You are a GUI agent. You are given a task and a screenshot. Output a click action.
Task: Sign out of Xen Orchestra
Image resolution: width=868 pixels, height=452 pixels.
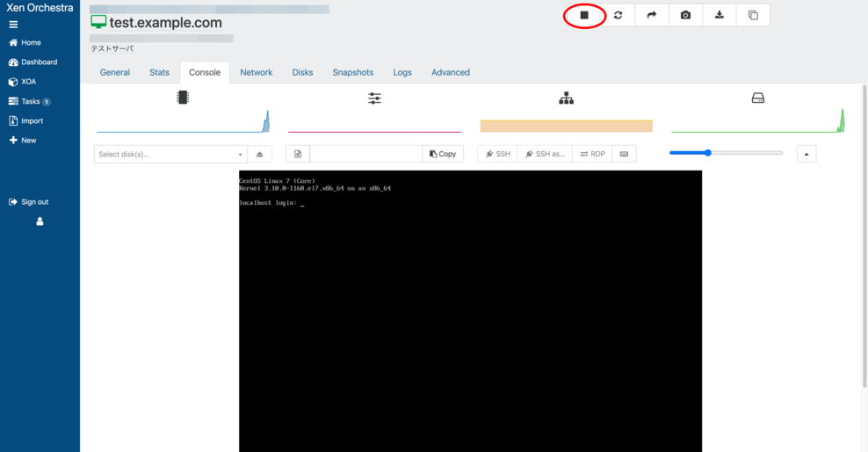click(x=29, y=201)
